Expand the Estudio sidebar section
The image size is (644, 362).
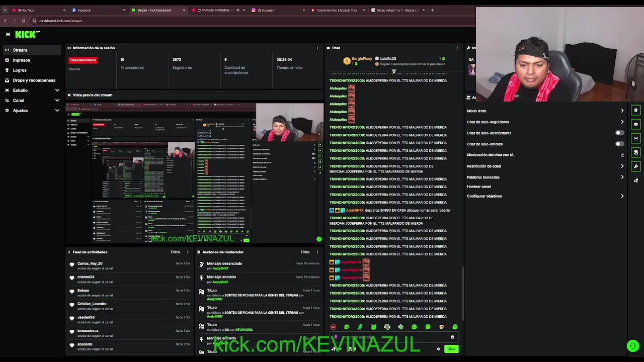tap(57, 90)
